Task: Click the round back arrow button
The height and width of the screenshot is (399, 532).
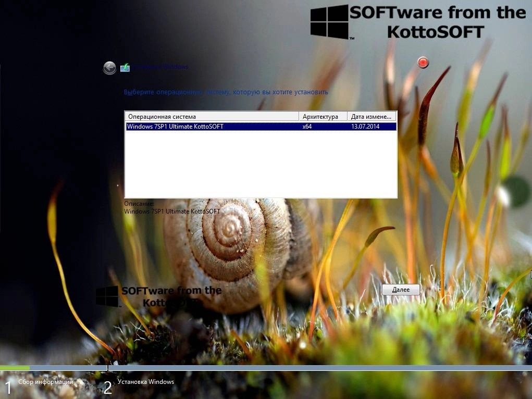Action: point(109,68)
